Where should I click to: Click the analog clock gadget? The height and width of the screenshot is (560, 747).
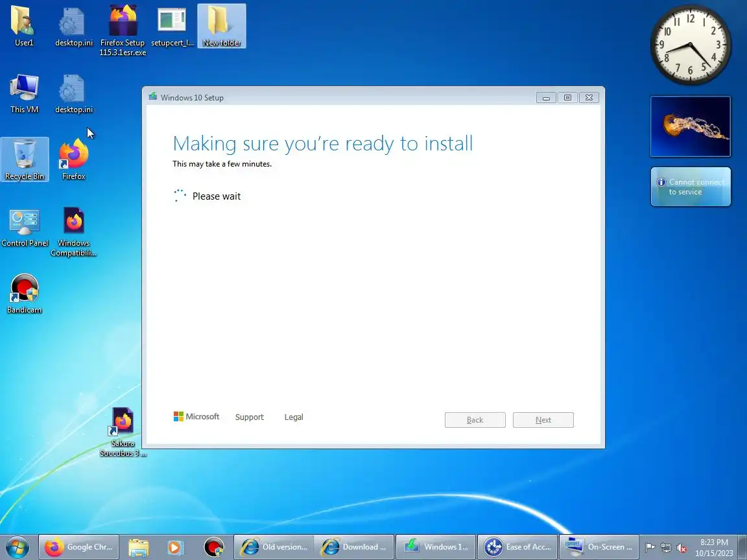tap(691, 45)
